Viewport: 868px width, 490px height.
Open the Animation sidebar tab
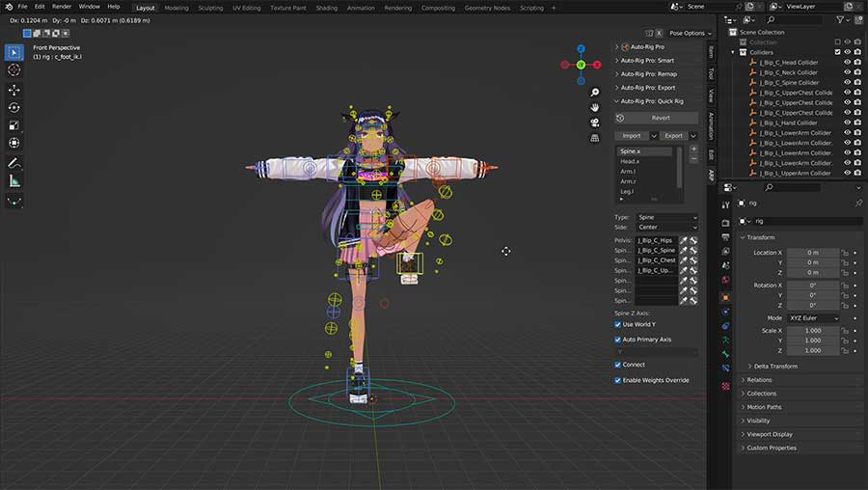click(712, 126)
